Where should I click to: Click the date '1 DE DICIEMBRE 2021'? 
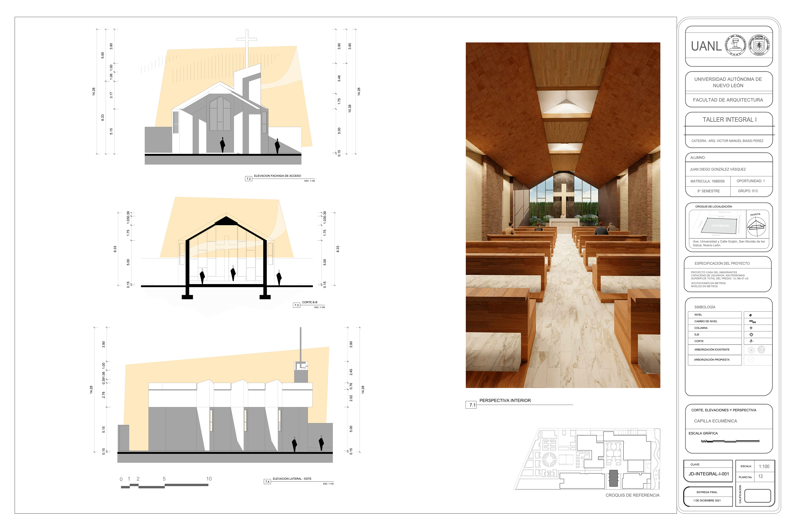click(x=707, y=500)
